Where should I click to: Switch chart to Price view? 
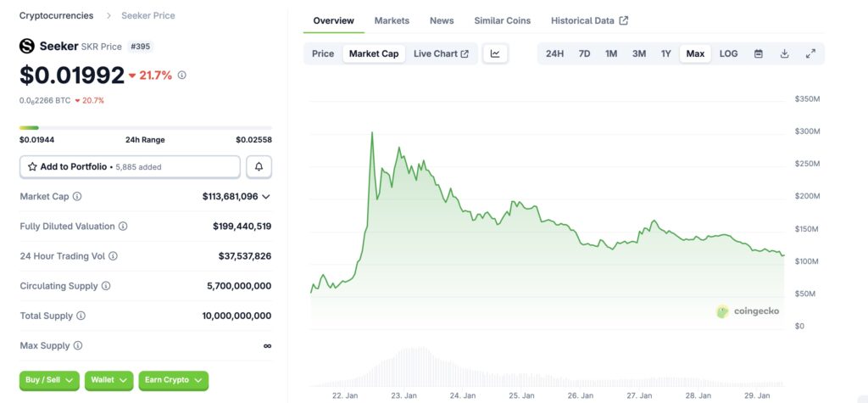coord(323,53)
